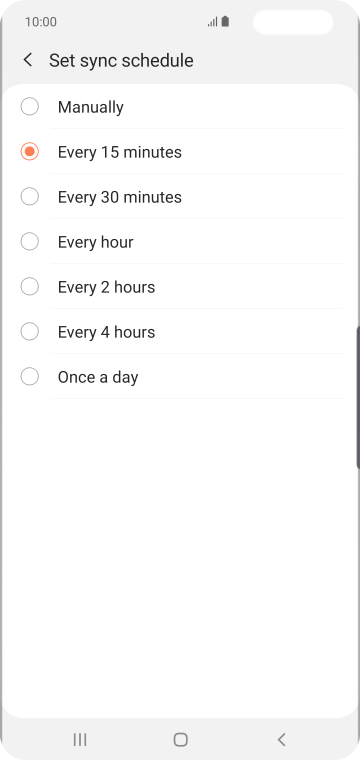The image size is (360, 760).
Task: Tap the 10:00 clock in status bar
Action: click(41, 22)
